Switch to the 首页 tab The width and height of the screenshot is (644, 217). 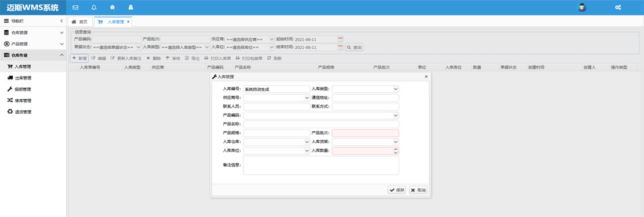[79, 22]
